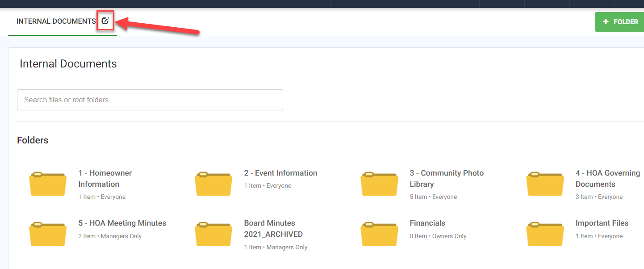Open the Board Minutes 2021_ARCHIVED folder icon
644x269 pixels.
point(213,233)
